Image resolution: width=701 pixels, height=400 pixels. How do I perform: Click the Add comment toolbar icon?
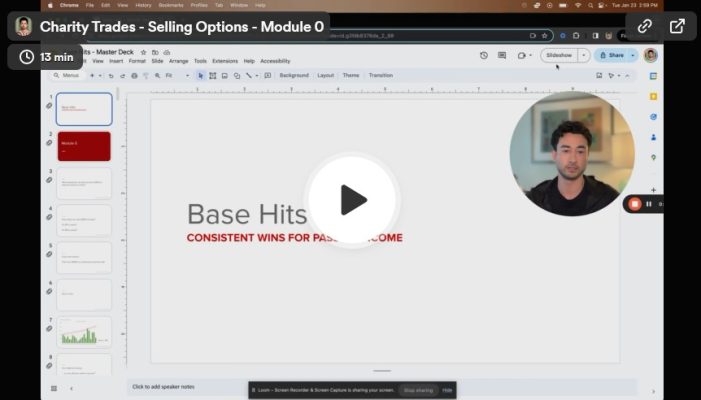pos(268,76)
